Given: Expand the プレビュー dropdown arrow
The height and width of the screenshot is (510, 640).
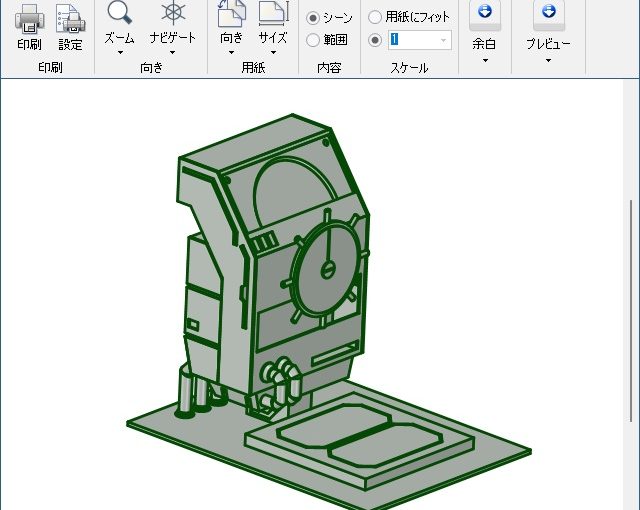Looking at the screenshot, I should 548,60.
